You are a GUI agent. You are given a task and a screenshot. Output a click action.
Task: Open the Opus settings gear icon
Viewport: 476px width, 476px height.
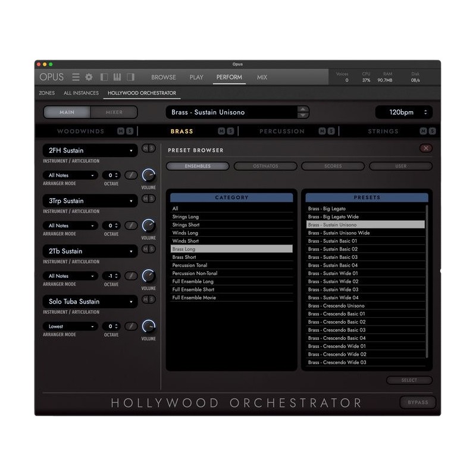pyautogui.click(x=87, y=76)
